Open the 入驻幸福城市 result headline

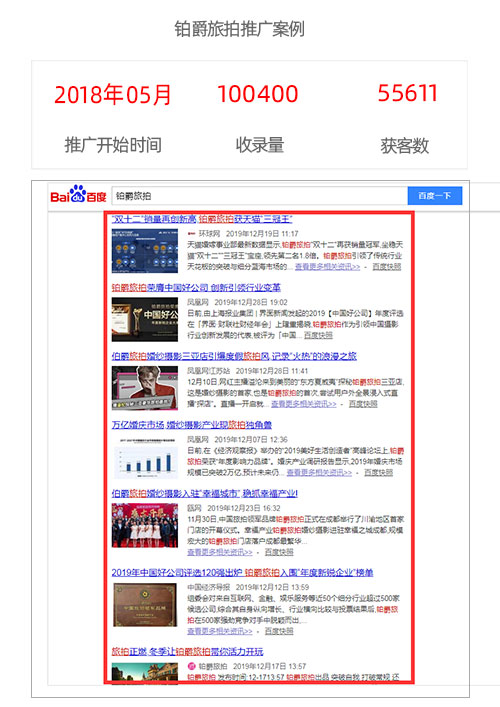tap(205, 493)
